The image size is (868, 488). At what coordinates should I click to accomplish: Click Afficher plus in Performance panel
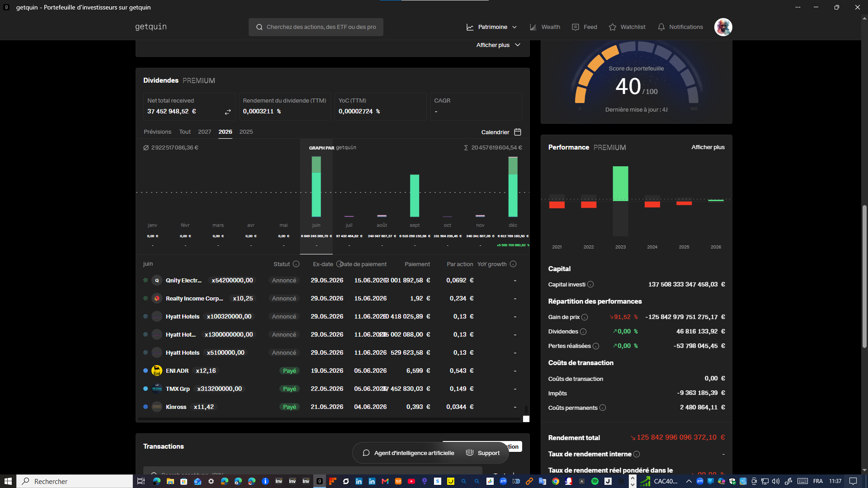pyautogui.click(x=708, y=147)
